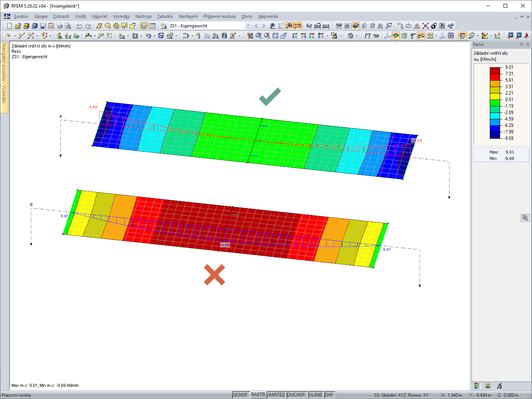532x399 pixels.
Task: Go to the next load case
Action: [x=264, y=26]
